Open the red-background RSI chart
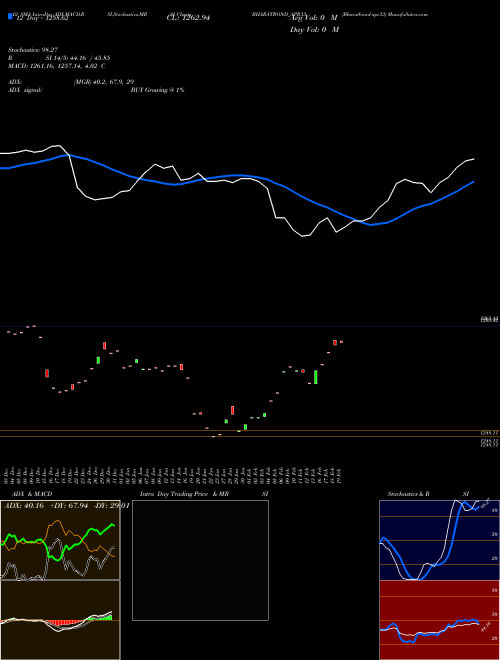Screen dimensions: 500x660 tap(439, 620)
